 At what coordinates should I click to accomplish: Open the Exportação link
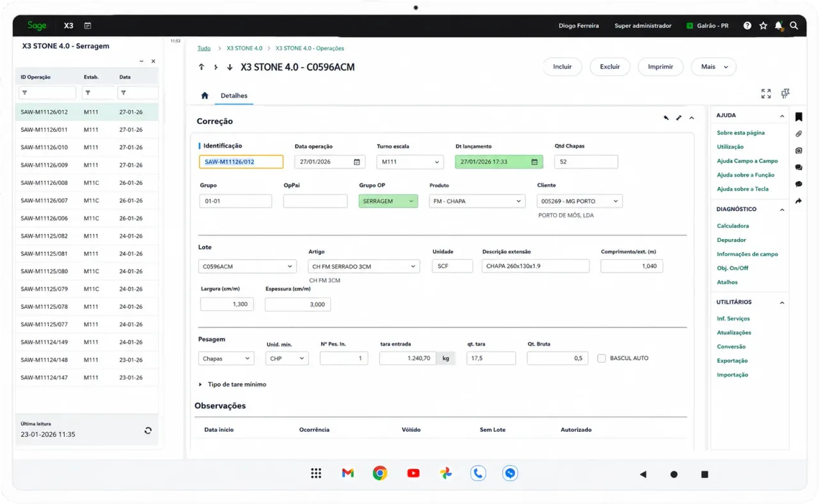[732, 361]
